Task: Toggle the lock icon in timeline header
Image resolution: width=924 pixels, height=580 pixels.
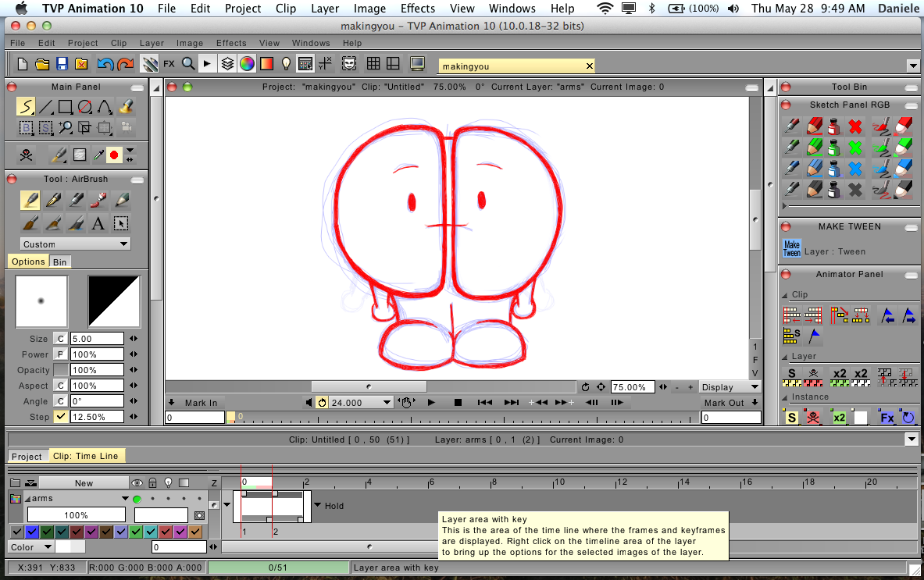Action: coord(152,483)
